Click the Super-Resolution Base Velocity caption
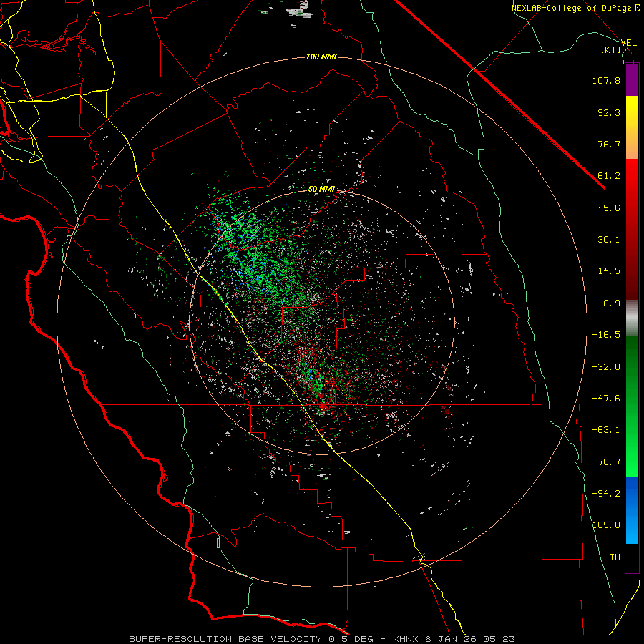Image resolution: width=644 pixels, height=644 pixels. point(321,639)
